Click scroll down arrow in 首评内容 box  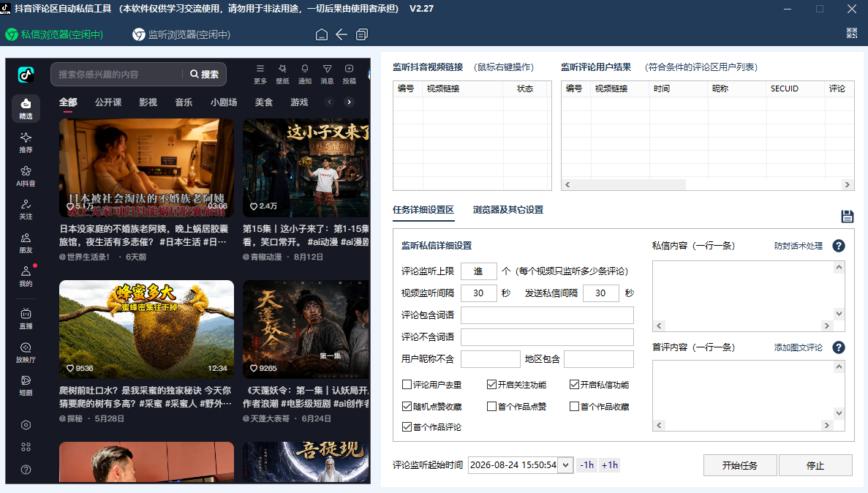(839, 413)
